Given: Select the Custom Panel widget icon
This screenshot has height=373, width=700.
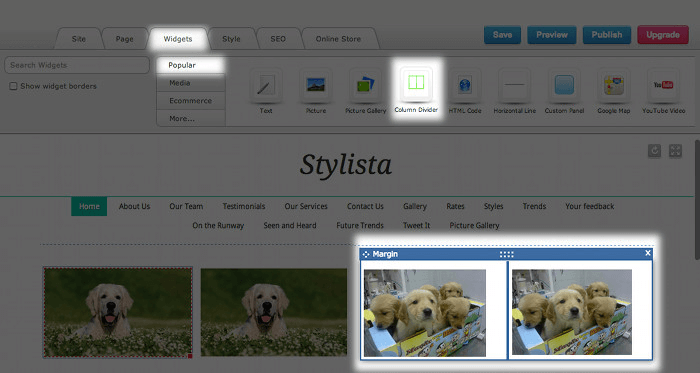Looking at the screenshot, I should pos(564,84).
